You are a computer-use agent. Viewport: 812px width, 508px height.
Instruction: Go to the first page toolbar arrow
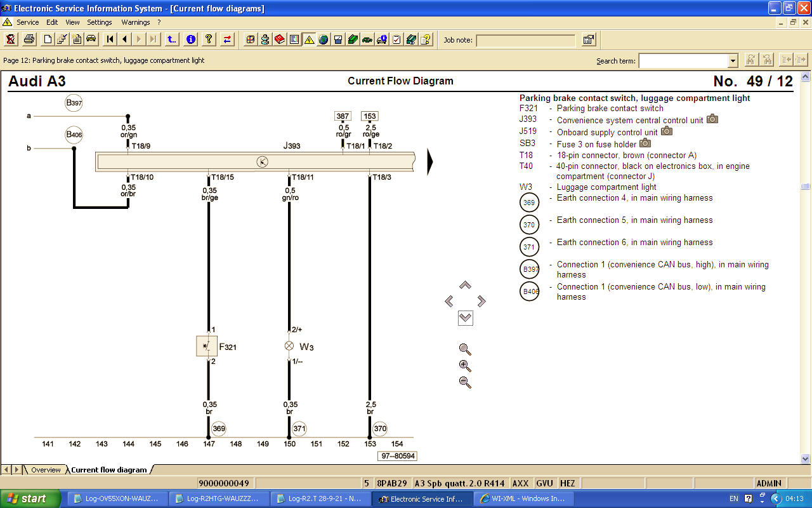(x=110, y=39)
